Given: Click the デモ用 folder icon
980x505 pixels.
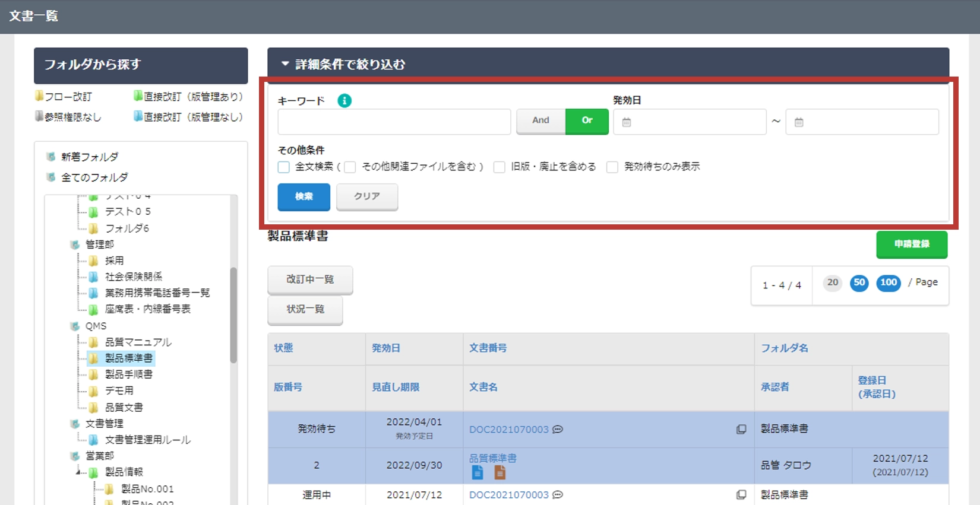Looking at the screenshot, I should pyautogui.click(x=94, y=390).
